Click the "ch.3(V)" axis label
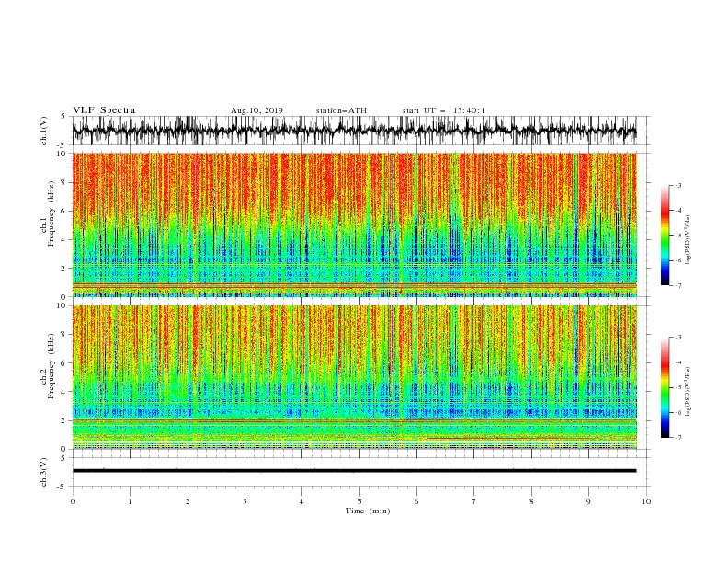This screenshot has height=563, width=728. click(x=44, y=472)
